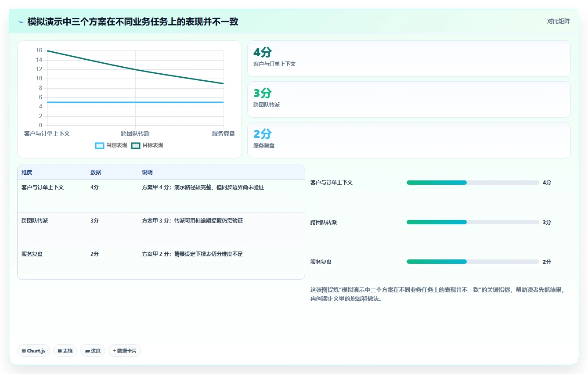Click the blue 当前表现 line in chart

[x=135, y=102]
